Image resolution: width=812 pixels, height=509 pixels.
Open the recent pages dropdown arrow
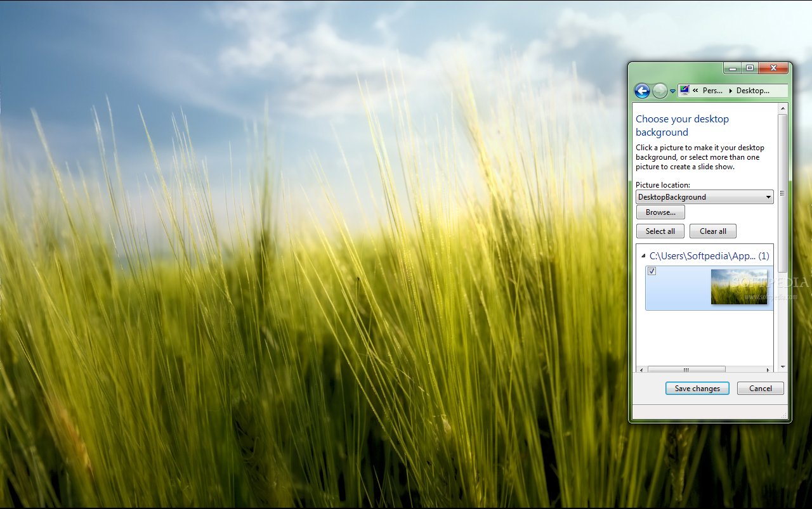672,91
